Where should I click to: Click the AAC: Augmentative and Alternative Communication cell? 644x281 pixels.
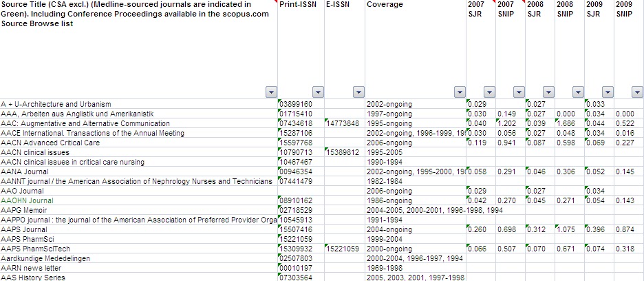(x=139, y=123)
